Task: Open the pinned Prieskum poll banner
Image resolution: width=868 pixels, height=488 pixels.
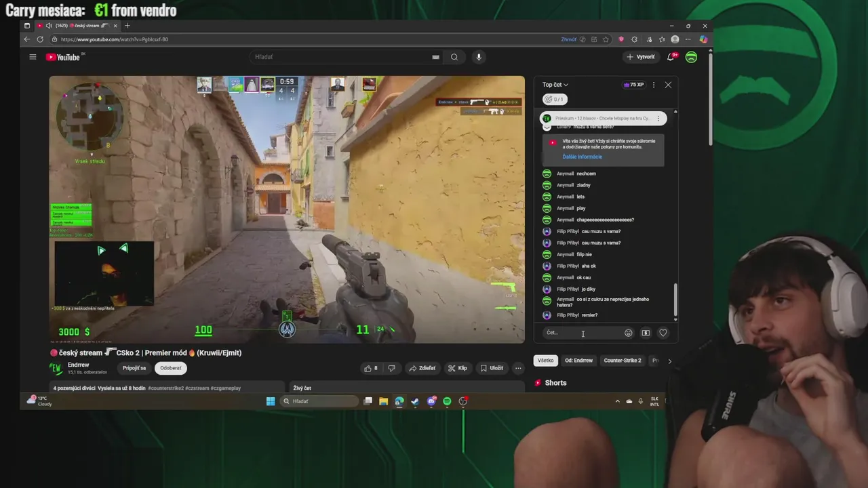Action: click(x=604, y=119)
